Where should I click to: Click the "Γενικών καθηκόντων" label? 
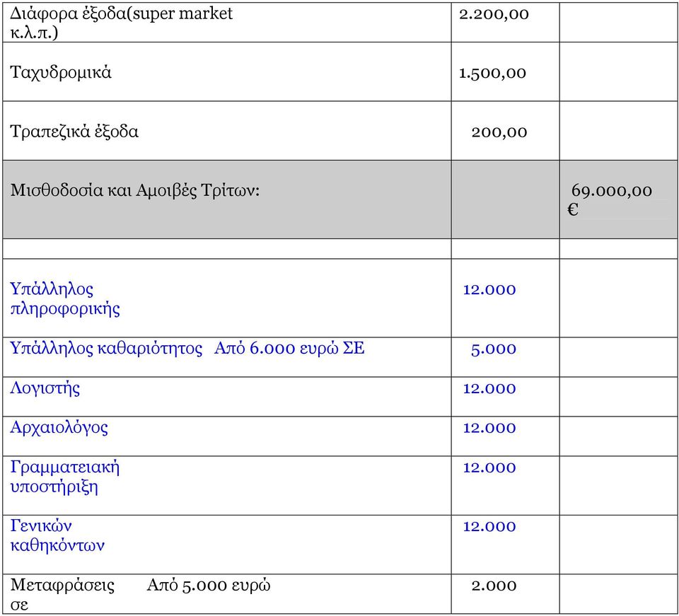(57, 535)
